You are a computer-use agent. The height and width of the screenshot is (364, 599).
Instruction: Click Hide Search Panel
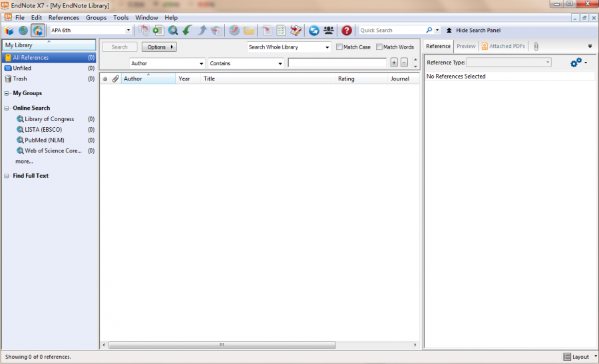pyautogui.click(x=473, y=30)
